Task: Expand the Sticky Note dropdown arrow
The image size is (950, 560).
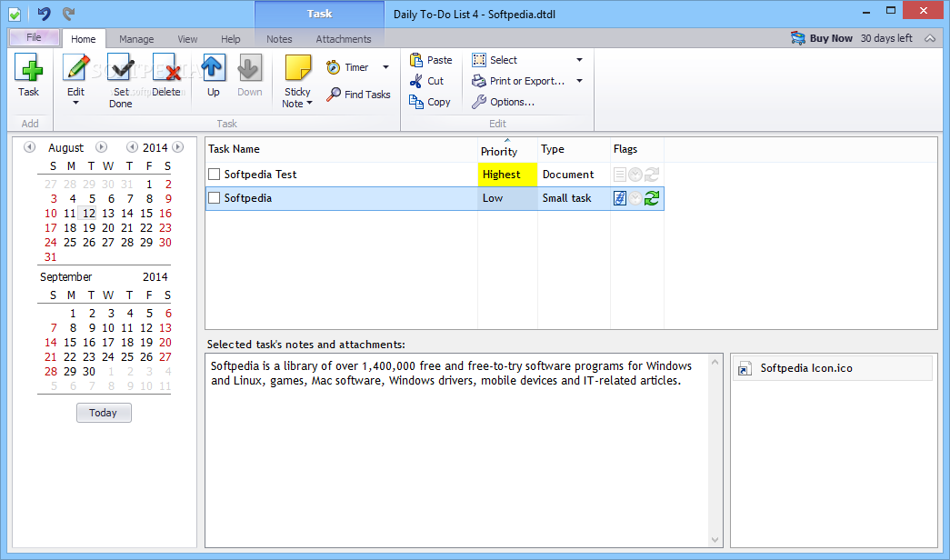Action: point(310,103)
